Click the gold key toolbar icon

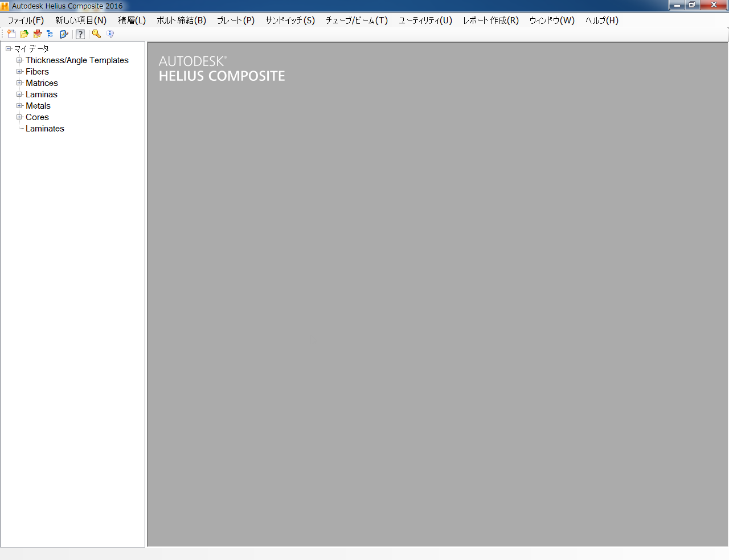click(x=96, y=34)
